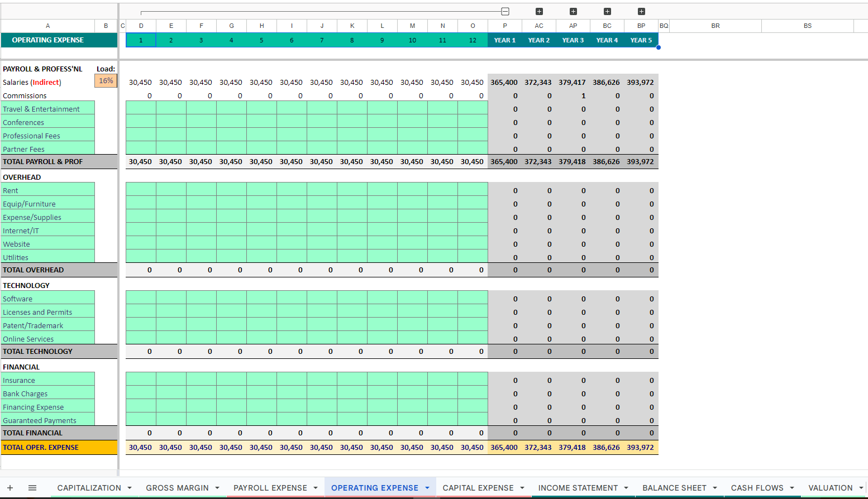Open the CAPITALIZATION tab dropdown arrow
This screenshot has height=499, width=868.
(x=130, y=488)
